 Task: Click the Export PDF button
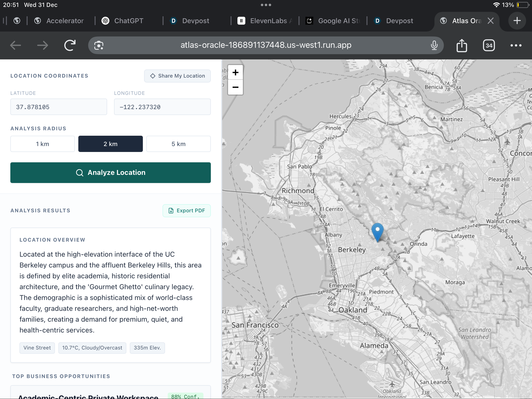187,211
